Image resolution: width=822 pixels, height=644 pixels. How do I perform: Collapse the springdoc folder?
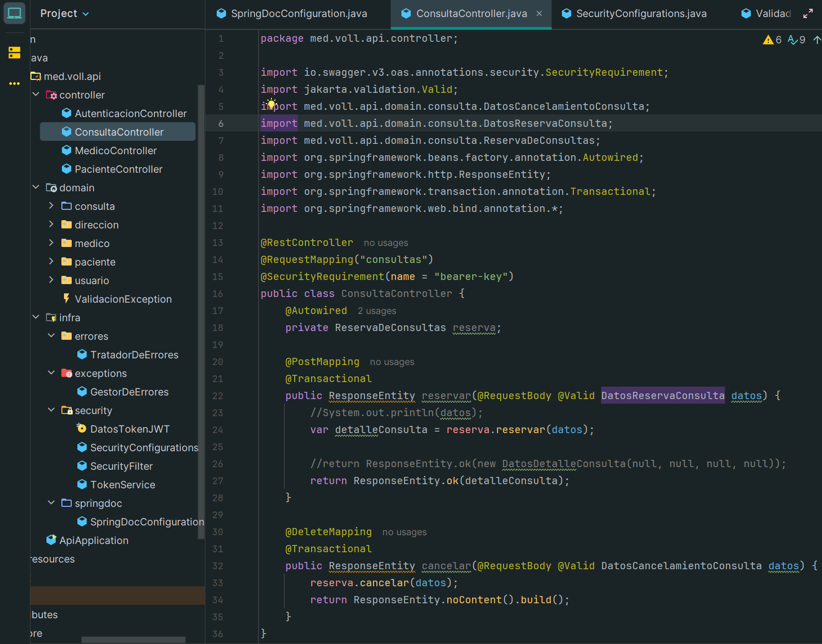click(51, 503)
